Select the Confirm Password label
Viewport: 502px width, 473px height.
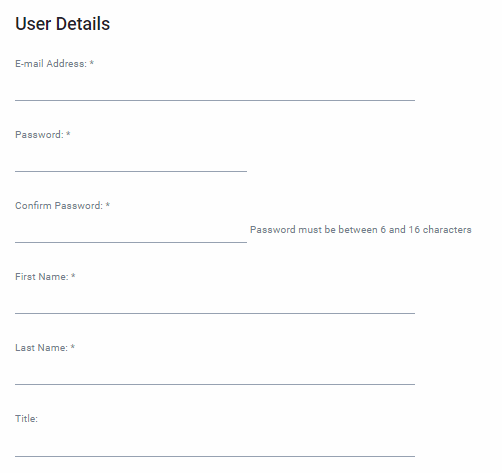click(59, 206)
